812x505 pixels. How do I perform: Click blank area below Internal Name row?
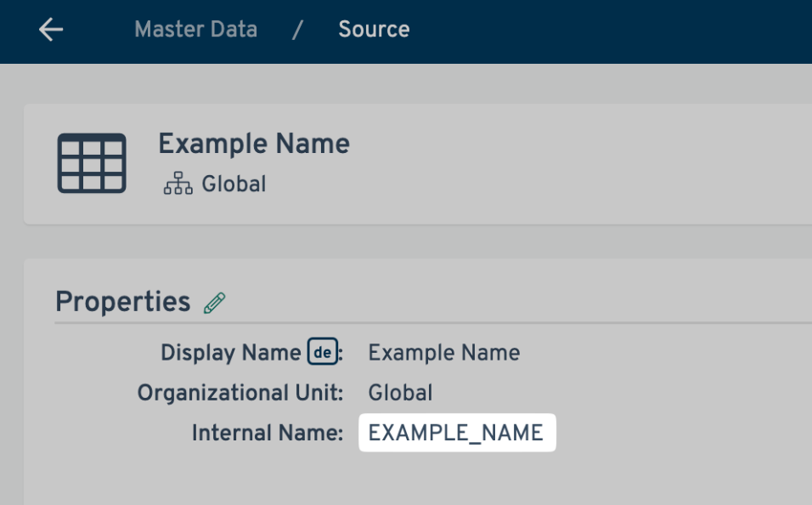tap(425, 480)
